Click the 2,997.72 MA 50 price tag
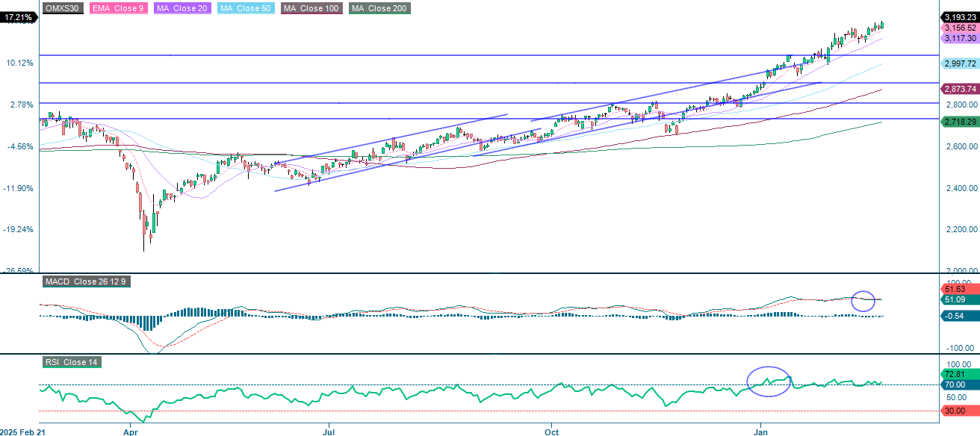Screen dimensions: 980x436 [961, 64]
